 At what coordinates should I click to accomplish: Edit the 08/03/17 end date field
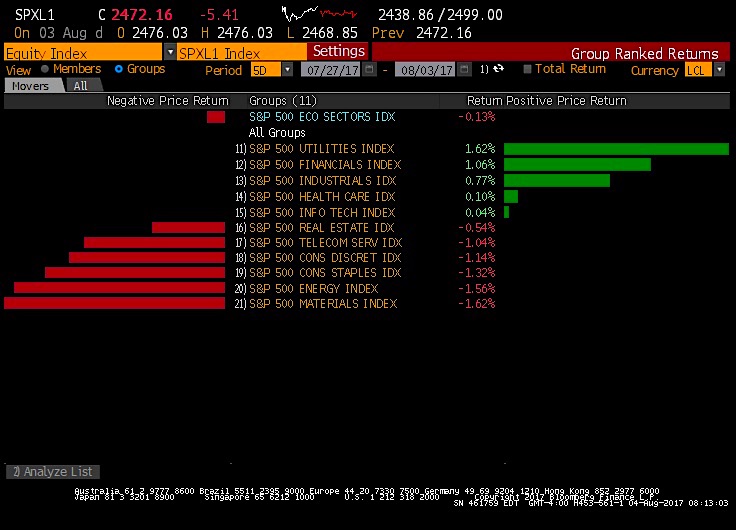point(426,70)
